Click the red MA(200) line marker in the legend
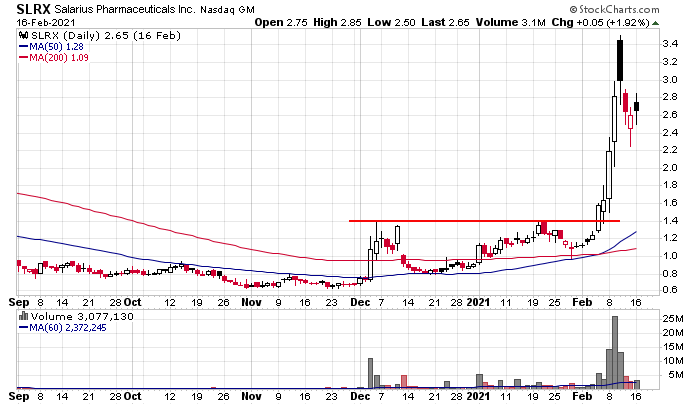The height and width of the screenshot is (405, 700). 23,58
